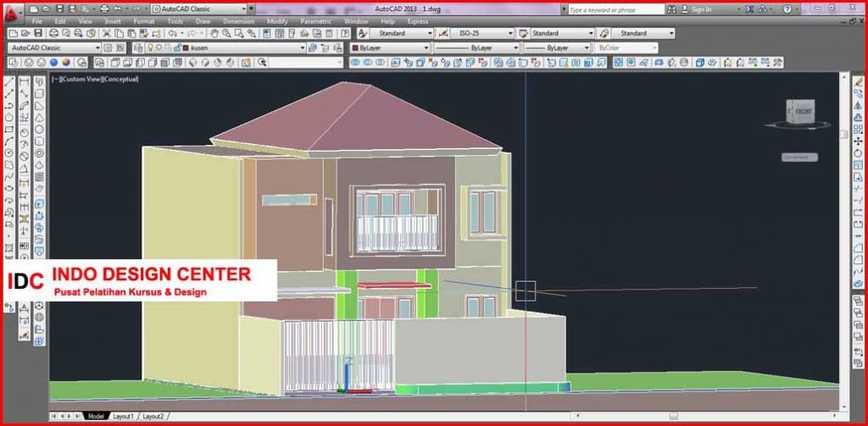Select the Polygon draw tool
Viewport: 868px width, 426px height.
coord(9,118)
